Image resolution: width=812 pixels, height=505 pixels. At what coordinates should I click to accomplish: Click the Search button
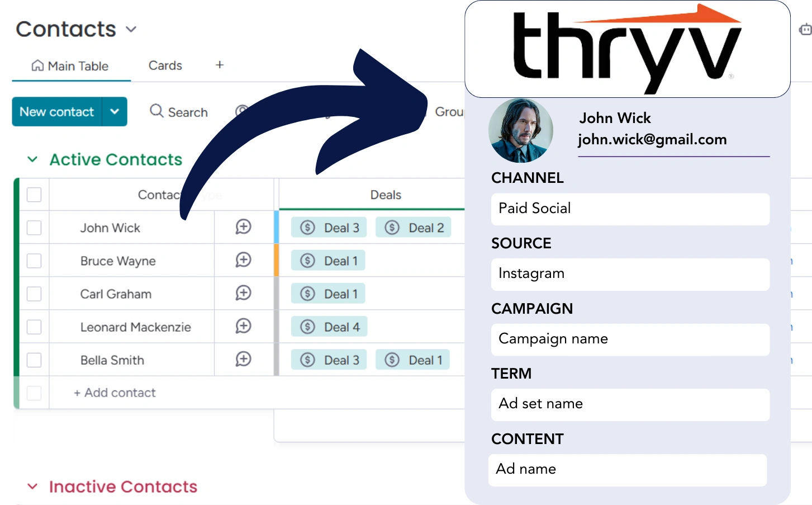[179, 112]
